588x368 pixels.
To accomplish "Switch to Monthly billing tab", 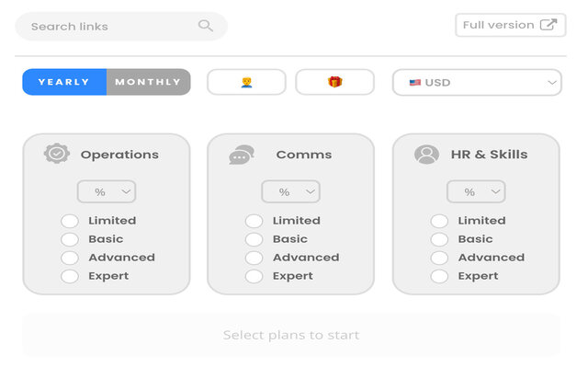I will click(148, 82).
